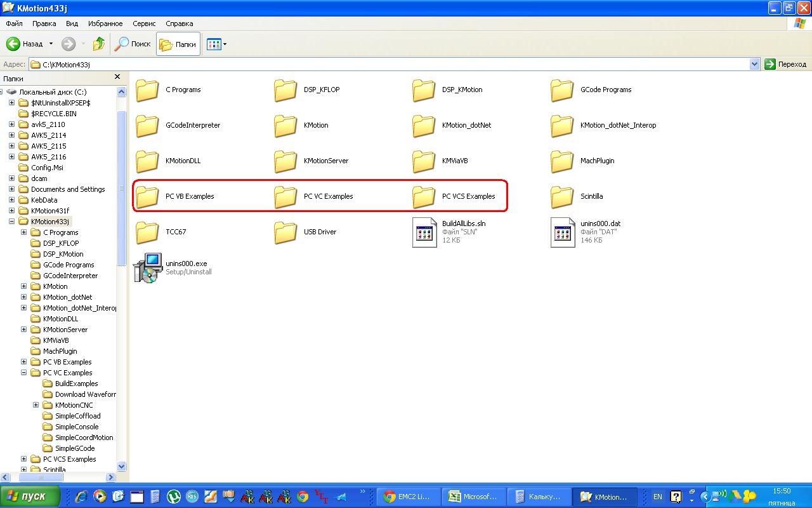Open the DSP_KMotion folder in file pane
The width and height of the screenshot is (812, 508).
[424, 90]
